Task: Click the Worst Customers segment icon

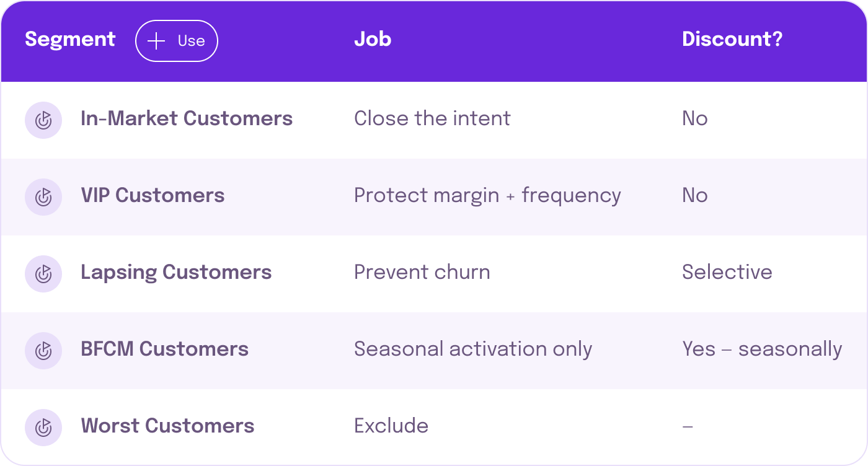Action: pyautogui.click(x=43, y=428)
